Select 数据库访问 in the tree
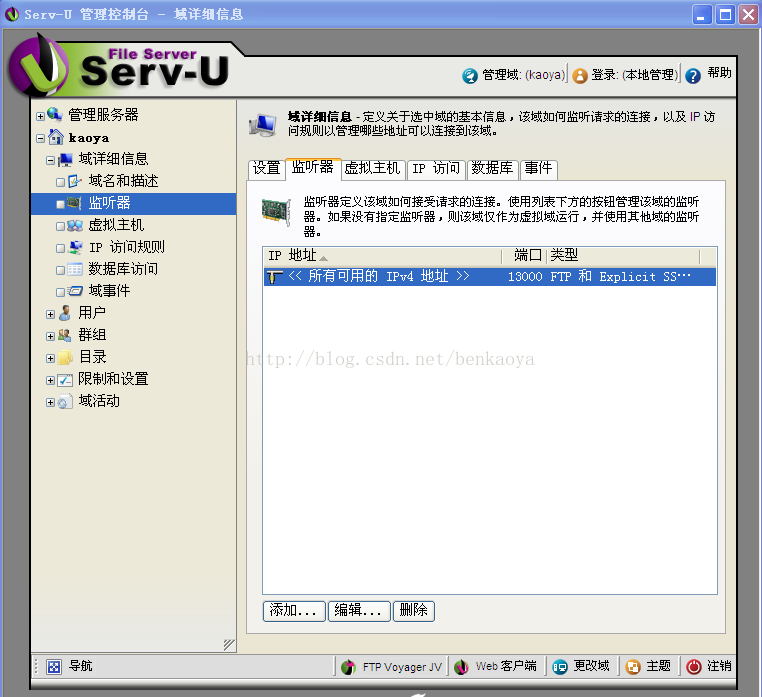This screenshot has width=762, height=697. click(x=123, y=269)
